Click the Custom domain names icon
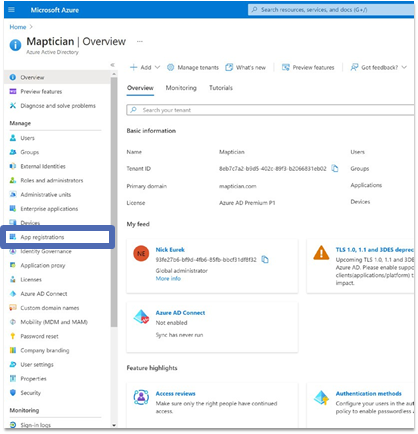The width and height of the screenshot is (418, 434). tap(13, 308)
